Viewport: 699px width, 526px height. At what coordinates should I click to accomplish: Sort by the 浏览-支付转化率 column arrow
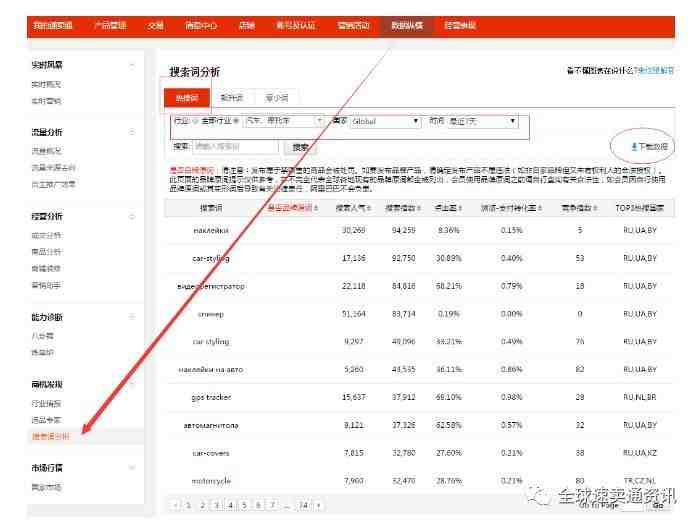(540, 208)
